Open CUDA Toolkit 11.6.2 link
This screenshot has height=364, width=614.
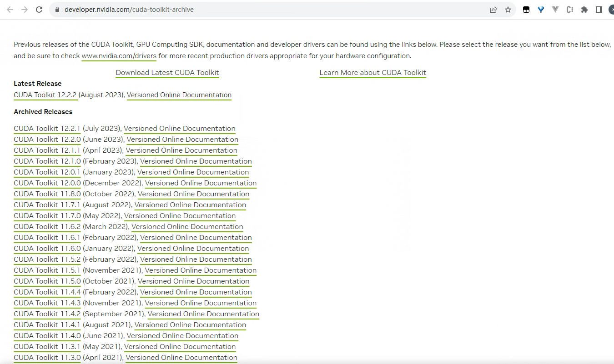point(47,227)
